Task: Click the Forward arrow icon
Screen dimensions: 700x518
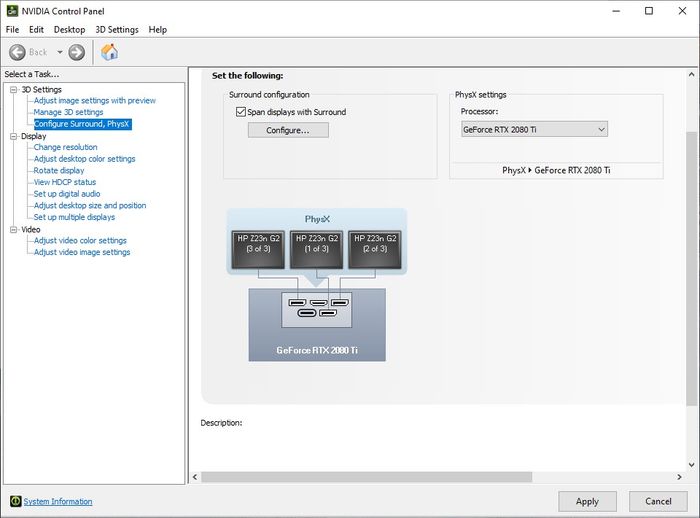Action: coord(76,52)
